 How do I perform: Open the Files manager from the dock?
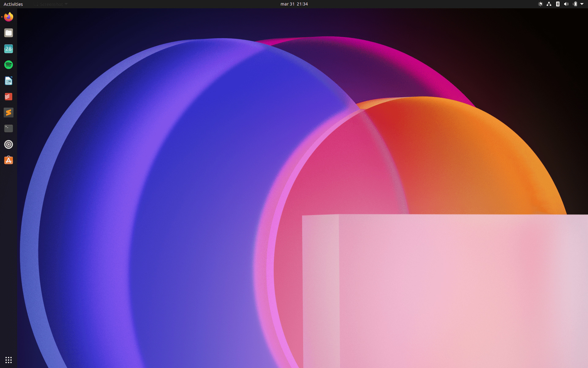9,33
